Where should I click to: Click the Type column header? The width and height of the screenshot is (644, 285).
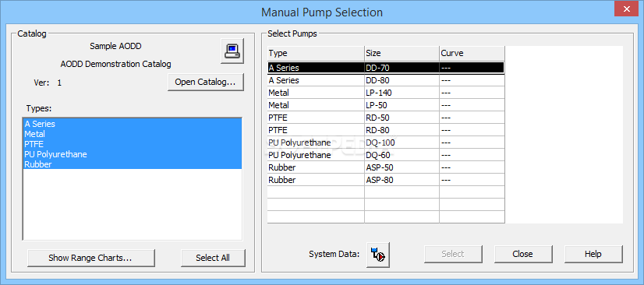click(x=316, y=53)
